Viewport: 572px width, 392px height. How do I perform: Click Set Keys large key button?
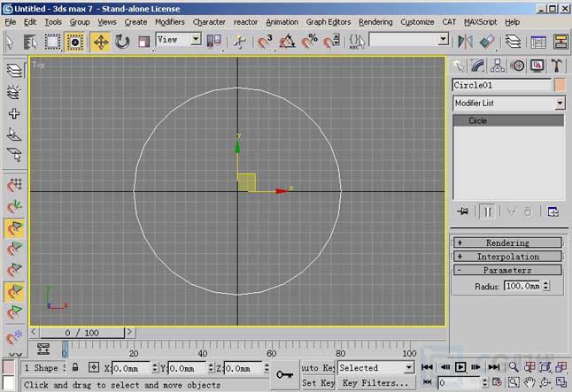pos(284,374)
